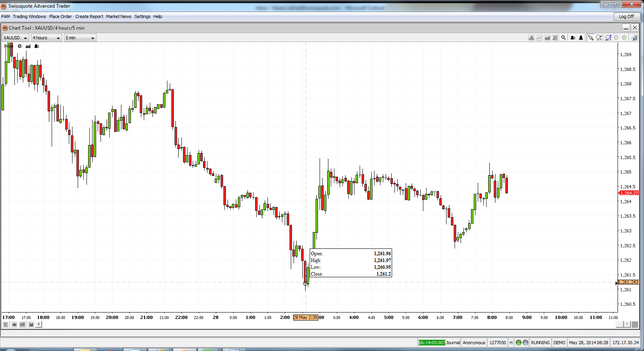Open the Journal in status bar
The height and width of the screenshot is (351, 644).
coord(453,343)
